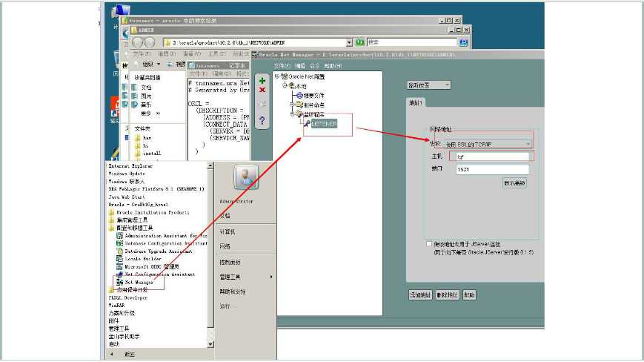Select LISTENER node in Net Manager tree
This screenshot has height=362, width=644.
pos(324,124)
